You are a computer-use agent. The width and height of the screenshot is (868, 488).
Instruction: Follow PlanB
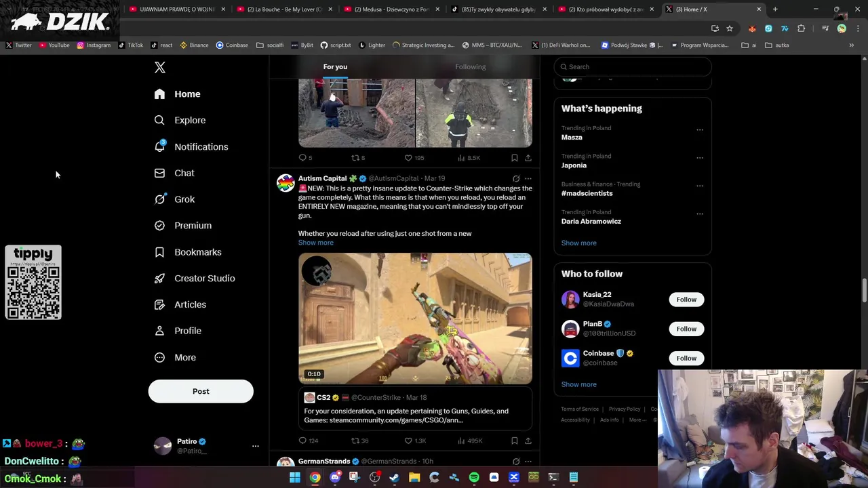point(686,329)
